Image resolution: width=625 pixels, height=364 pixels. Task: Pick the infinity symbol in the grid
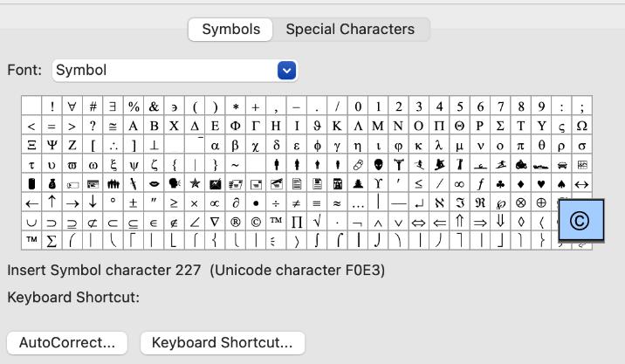click(459, 184)
